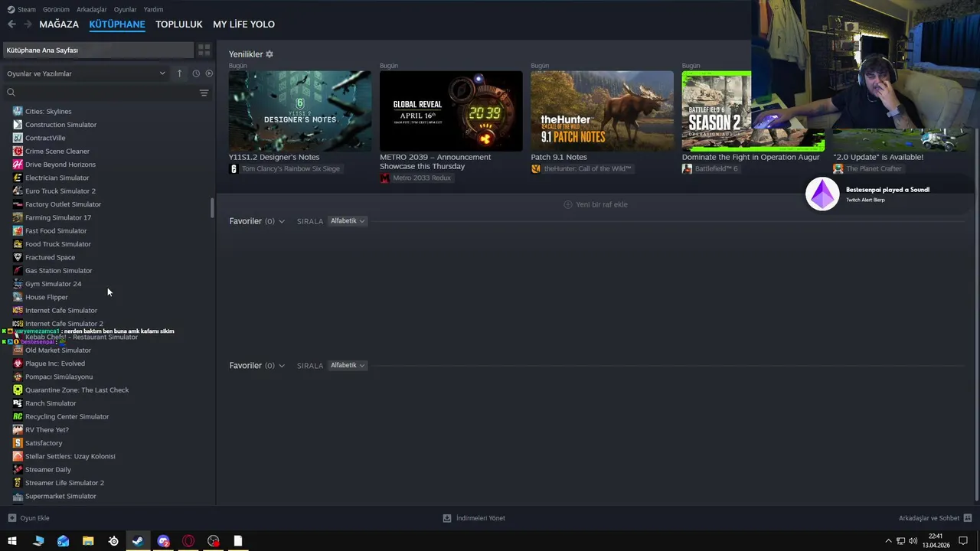Switch library to grid view icon
980x551 pixels.
(x=204, y=50)
